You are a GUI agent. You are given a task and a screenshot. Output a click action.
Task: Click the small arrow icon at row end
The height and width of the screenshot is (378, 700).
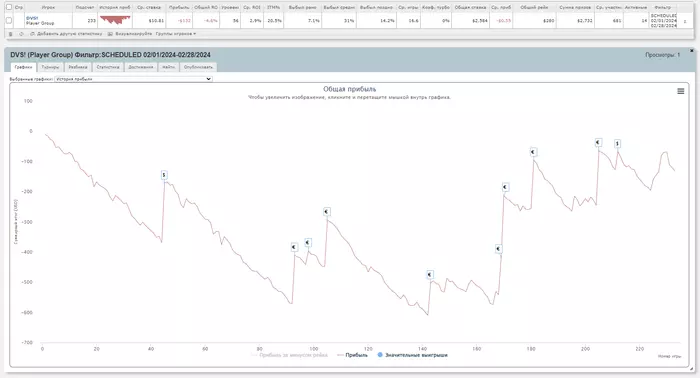(x=685, y=21)
